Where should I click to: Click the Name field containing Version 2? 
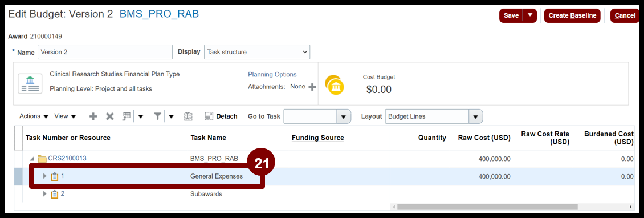pos(105,53)
